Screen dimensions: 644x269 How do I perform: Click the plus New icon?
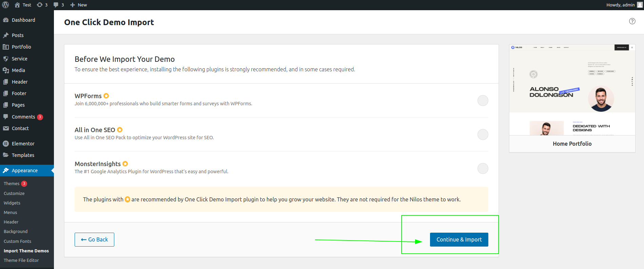pyautogui.click(x=73, y=5)
